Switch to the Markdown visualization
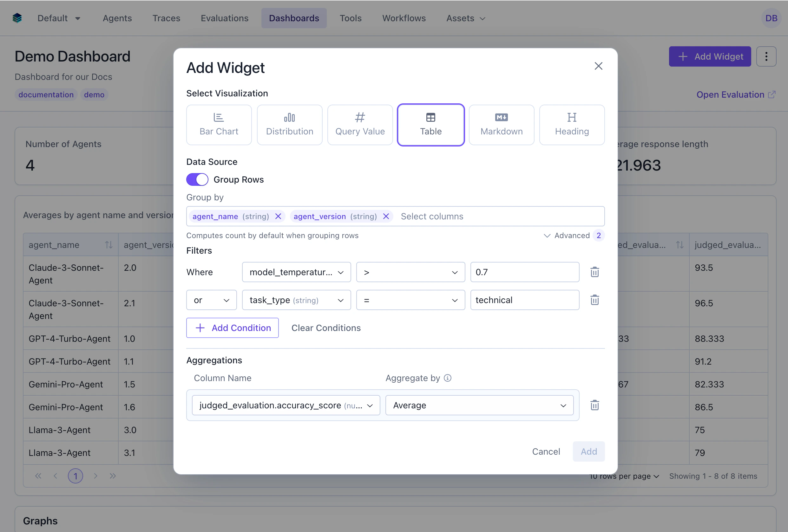The height and width of the screenshot is (532, 788). [501, 124]
